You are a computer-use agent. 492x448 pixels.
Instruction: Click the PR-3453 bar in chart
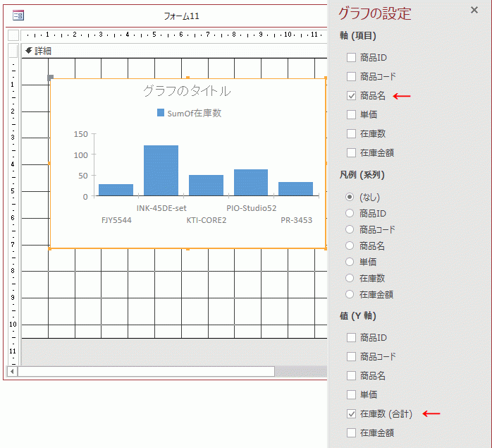coord(295,189)
